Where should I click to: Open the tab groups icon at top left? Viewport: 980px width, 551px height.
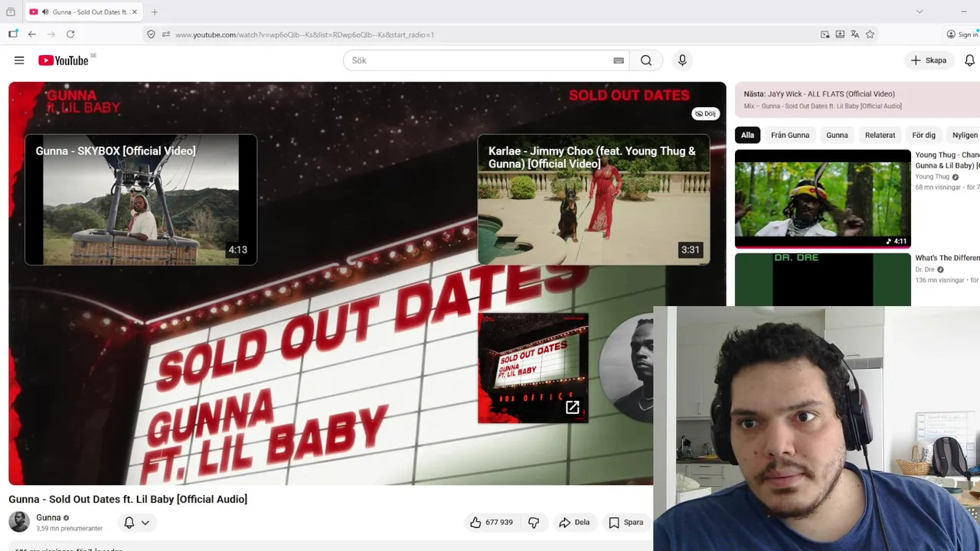[x=11, y=12]
